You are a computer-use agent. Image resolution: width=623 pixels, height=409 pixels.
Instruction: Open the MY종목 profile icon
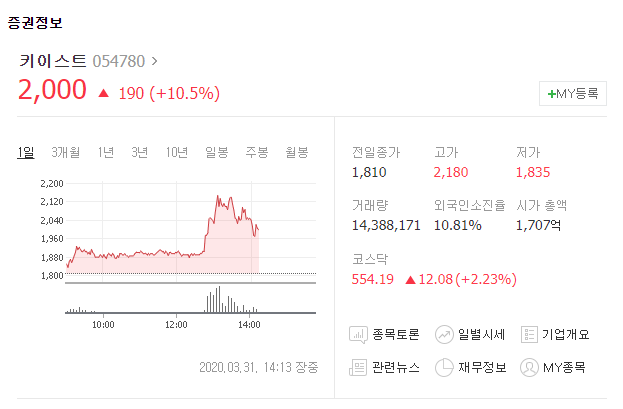pyautogui.click(x=530, y=367)
